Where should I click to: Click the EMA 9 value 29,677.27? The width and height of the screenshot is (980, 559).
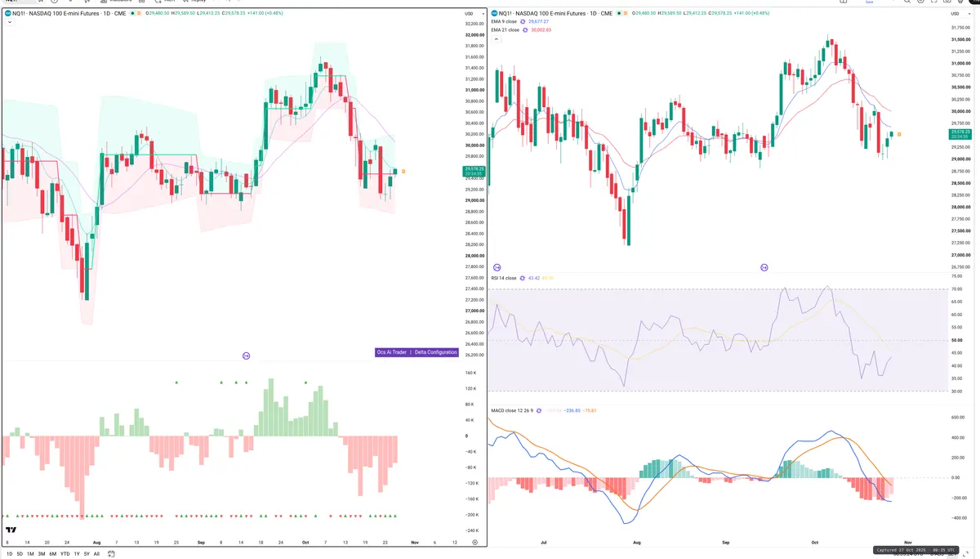(540, 22)
